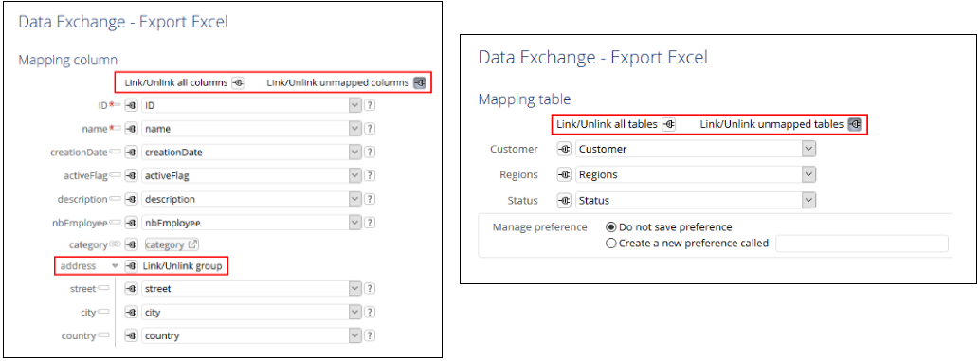Open the activeFlag mapping dropdown
The height and width of the screenshot is (361, 980).
355,175
